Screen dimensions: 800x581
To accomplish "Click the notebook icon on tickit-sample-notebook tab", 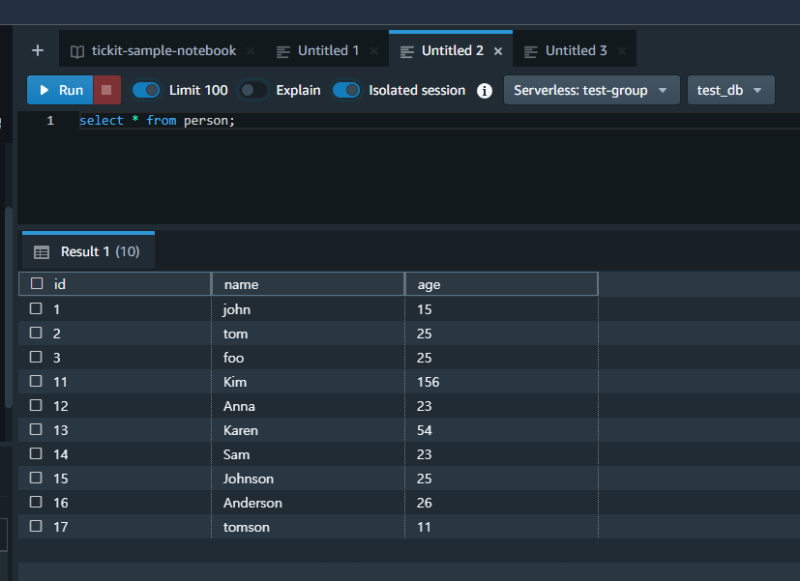I will [x=77, y=51].
